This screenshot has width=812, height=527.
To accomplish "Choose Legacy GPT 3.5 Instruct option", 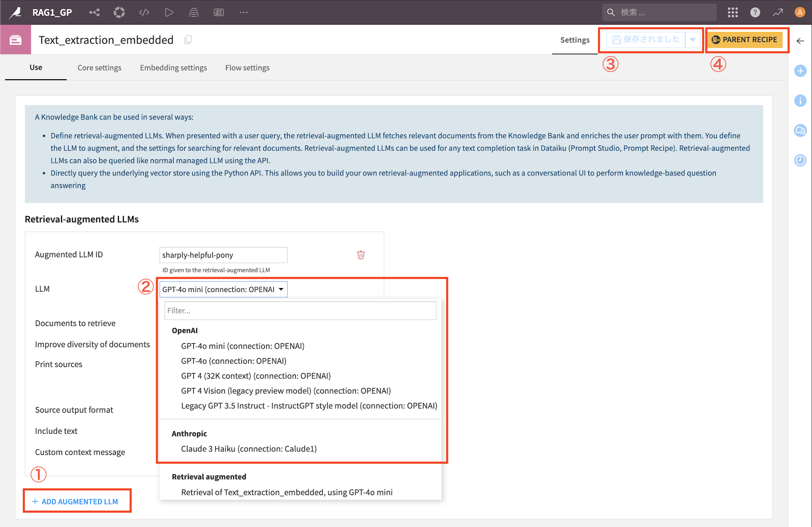I will pos(309,406).
